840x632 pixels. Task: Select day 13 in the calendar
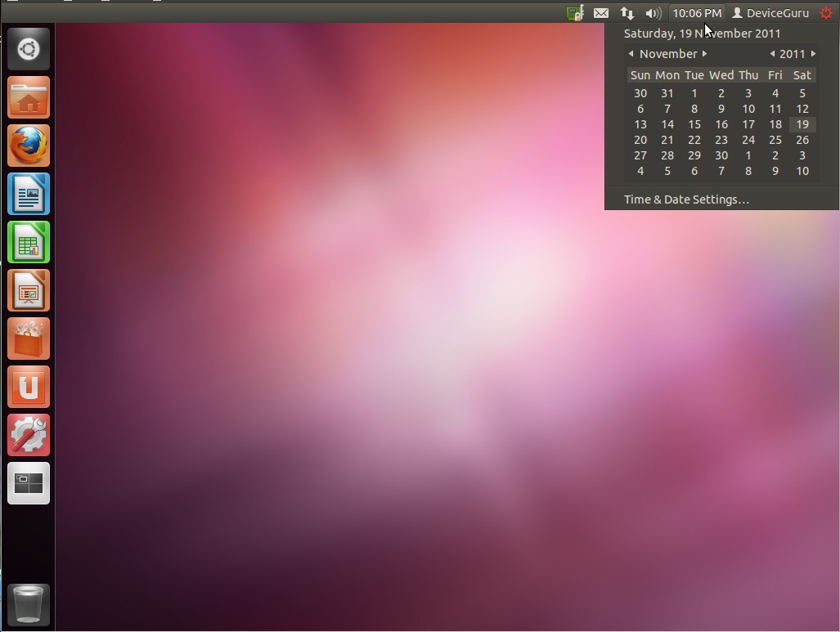point(640,124)
